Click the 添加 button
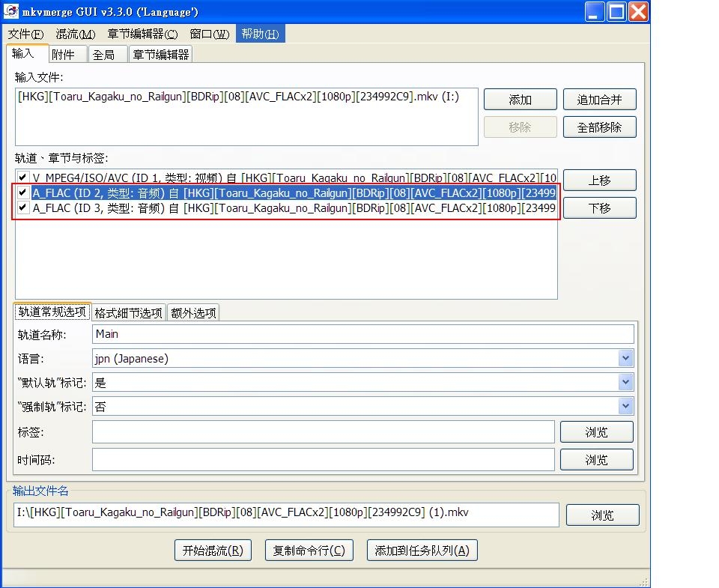 (520, 100)
